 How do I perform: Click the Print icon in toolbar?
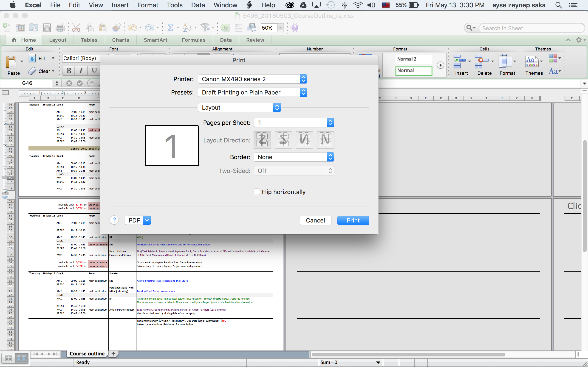tap(60, 28)
